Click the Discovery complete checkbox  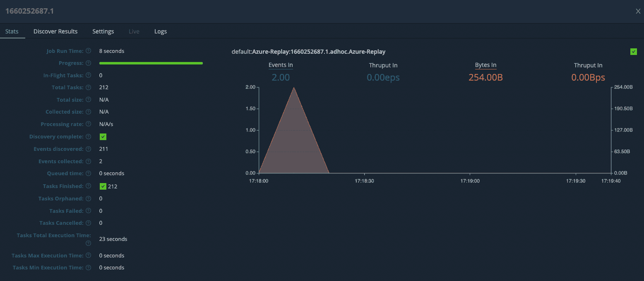pyautogui.click(x=103, y=137)
